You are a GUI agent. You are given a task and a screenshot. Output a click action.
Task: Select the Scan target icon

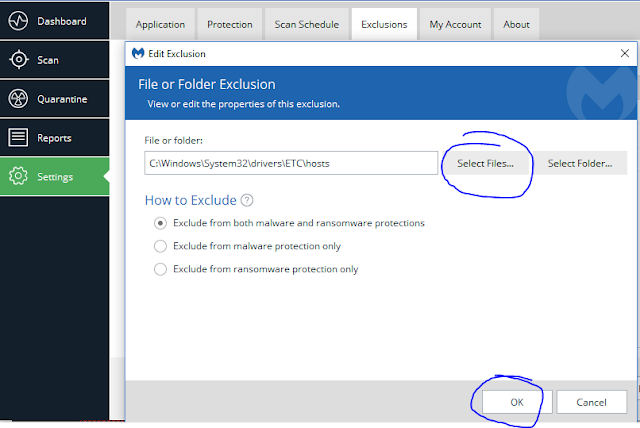coord(19,60)
